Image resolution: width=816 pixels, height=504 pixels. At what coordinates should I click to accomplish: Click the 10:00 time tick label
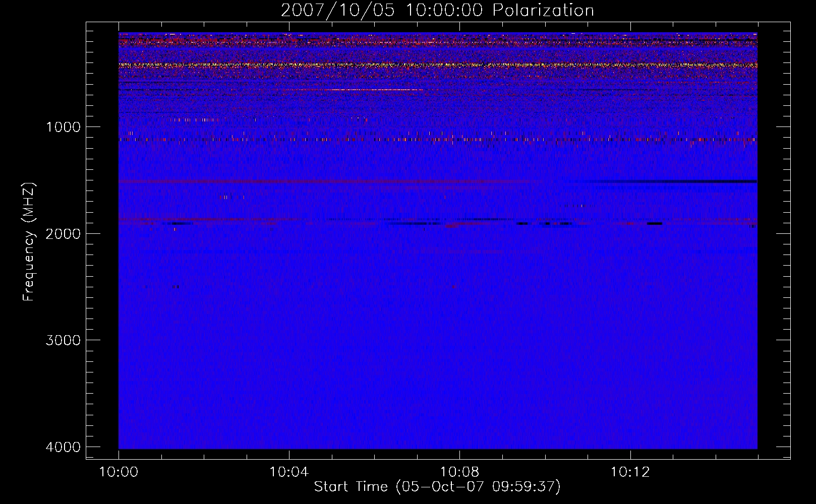pyautogui.click(x=119, y=472)
